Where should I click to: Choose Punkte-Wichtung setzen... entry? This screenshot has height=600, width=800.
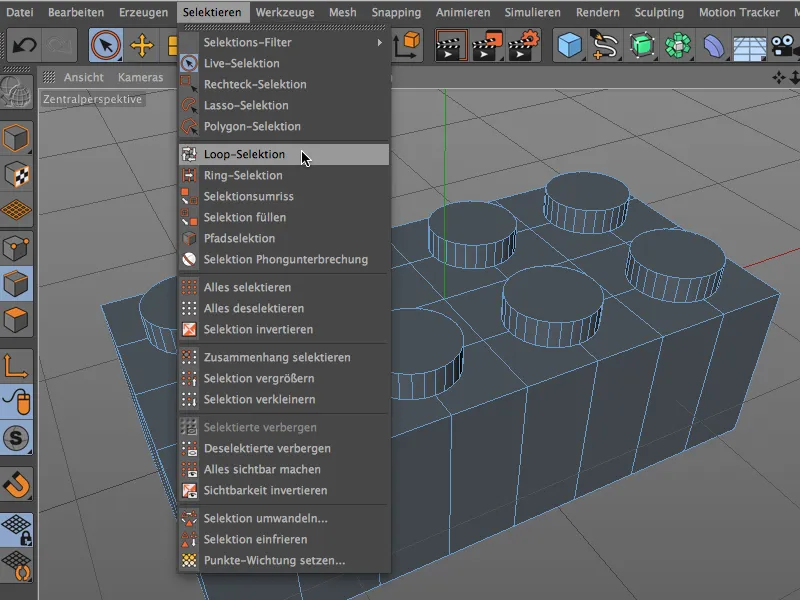click(284, 560)
